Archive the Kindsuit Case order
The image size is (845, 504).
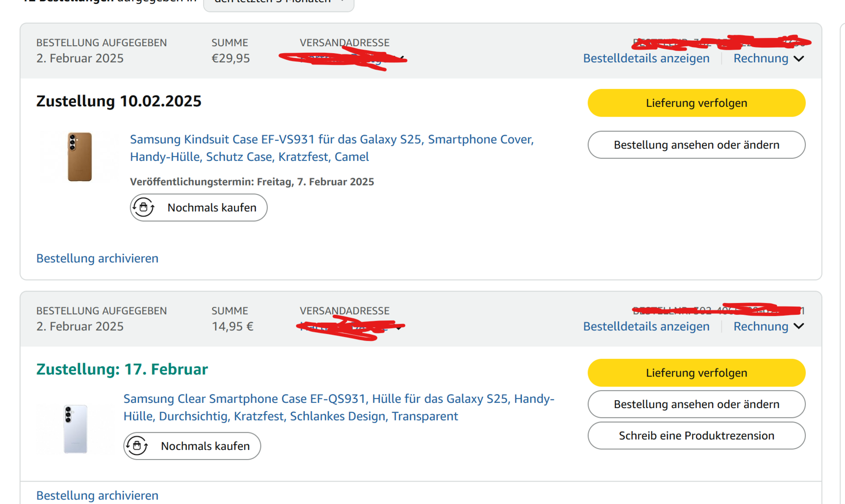pyautogui.click(x=97, y=258)
